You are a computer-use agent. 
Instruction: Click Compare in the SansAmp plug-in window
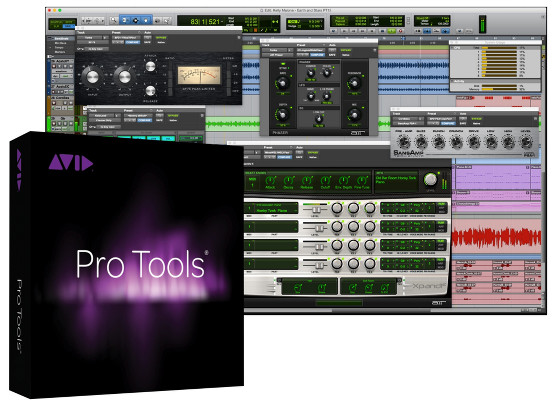448,123
